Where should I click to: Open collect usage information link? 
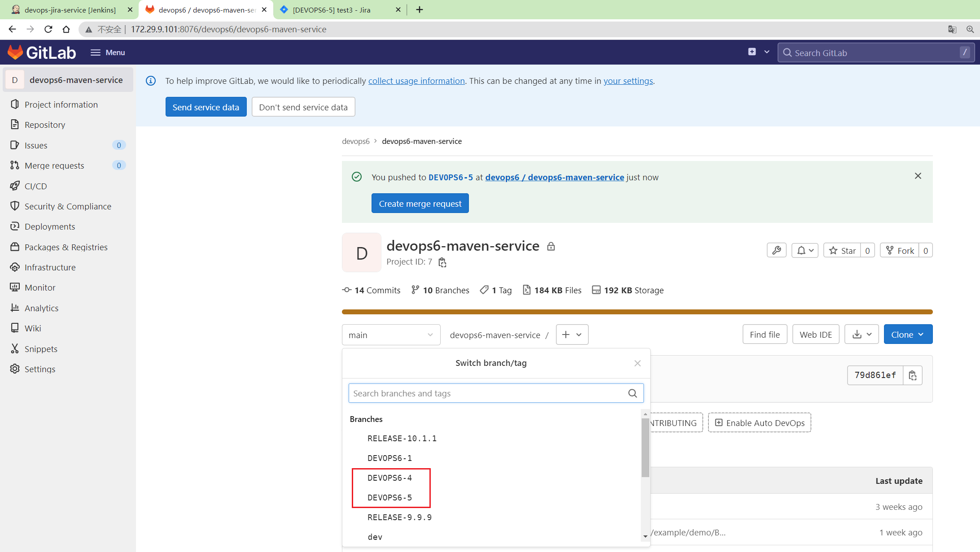(416, 81)
